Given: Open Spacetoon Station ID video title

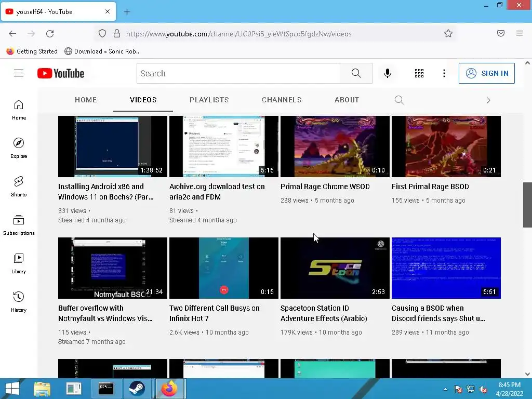Looking at the screenshot, I should (x=324, y=313).
